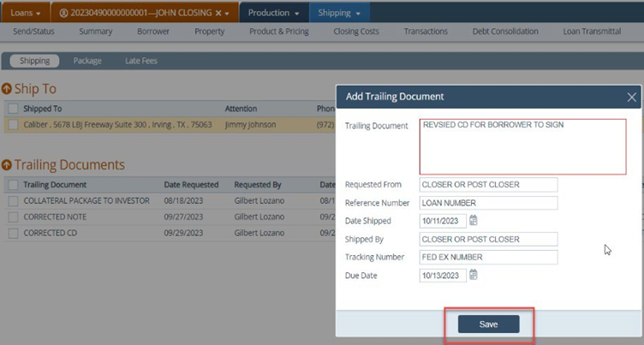
Task: Switch to the Loan Transmittal tab
Action: (x=592, y=32)
